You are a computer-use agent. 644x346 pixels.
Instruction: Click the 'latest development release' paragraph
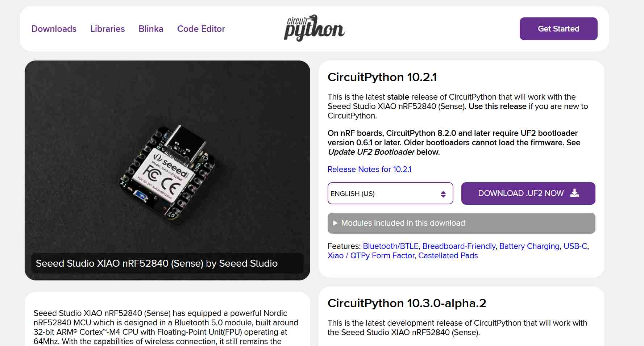(x=457, y=328)
